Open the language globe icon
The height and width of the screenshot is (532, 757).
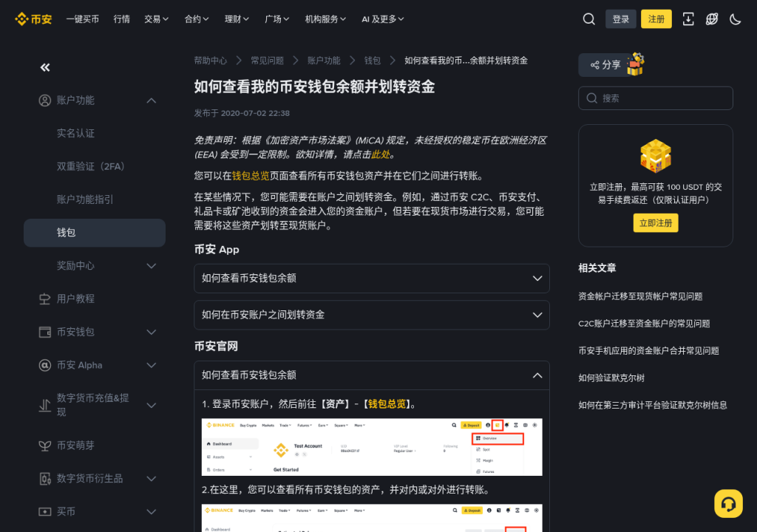point(712,18)
